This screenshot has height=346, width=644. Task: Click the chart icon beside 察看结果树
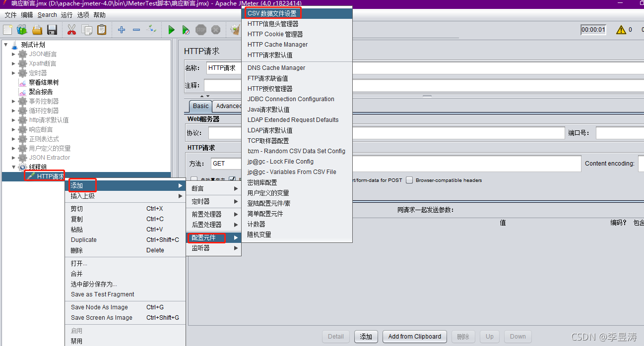click(23, 82)
